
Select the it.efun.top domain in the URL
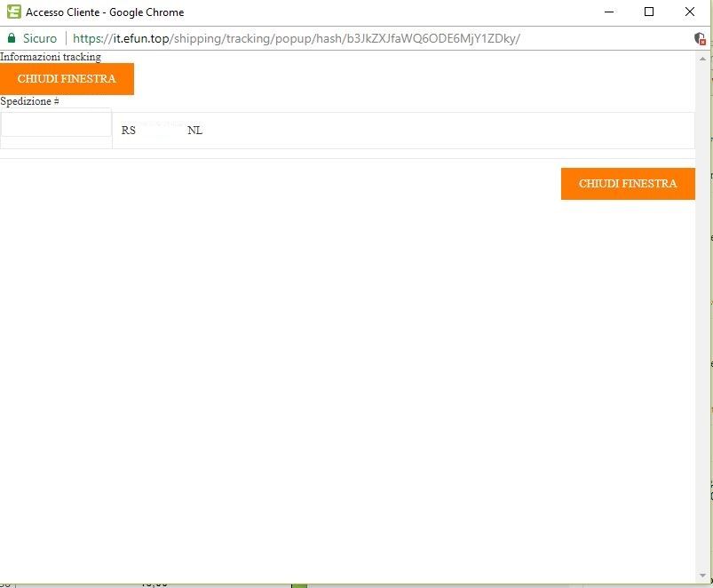pyautogui.click(x=141, y=38)
